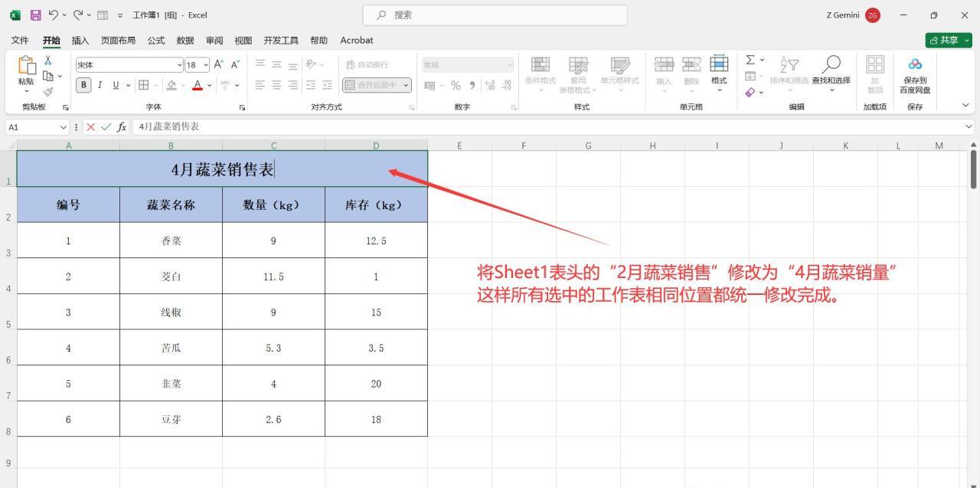Click the vertical scrollbar thumb
Viewport: 980px width, 488px height.
click(973, 169)
